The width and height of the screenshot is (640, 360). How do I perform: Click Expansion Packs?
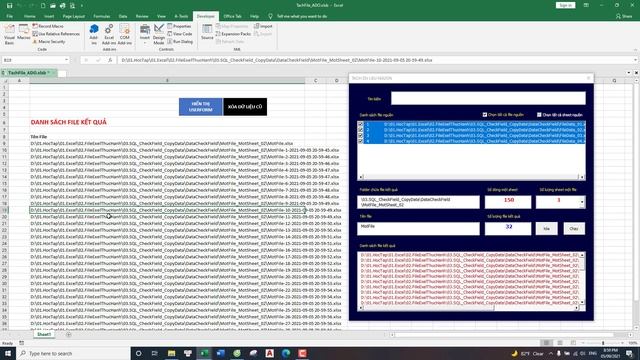233,34
